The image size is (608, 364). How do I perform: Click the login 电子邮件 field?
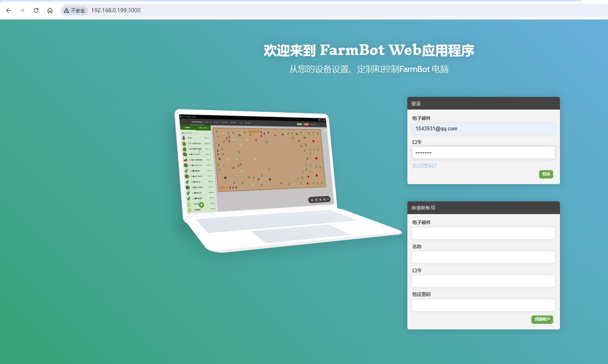(483, 129)
